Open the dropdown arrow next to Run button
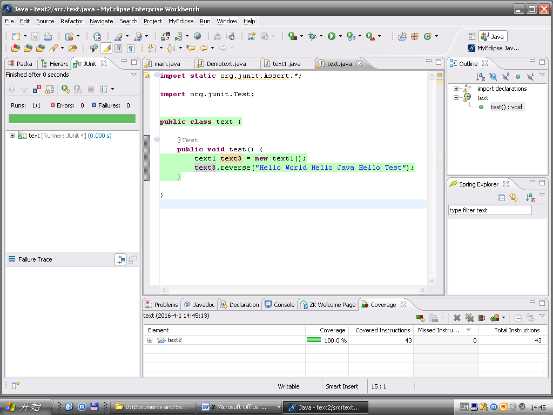 (x=340, y=36)
